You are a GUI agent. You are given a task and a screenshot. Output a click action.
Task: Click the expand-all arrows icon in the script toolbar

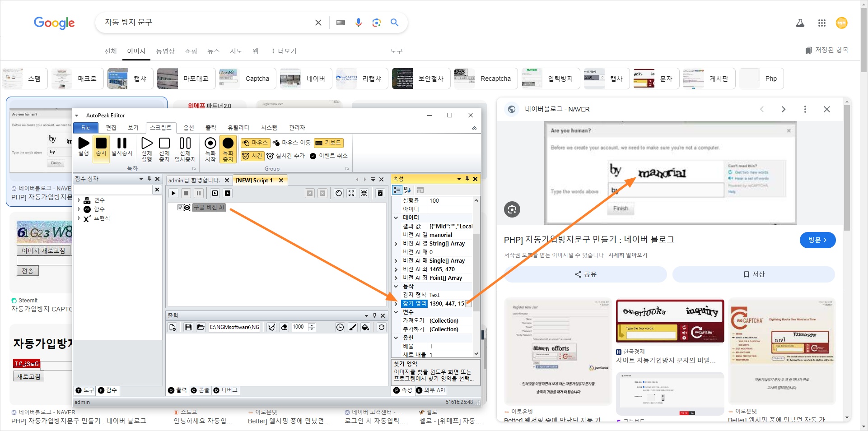(351, 193)
